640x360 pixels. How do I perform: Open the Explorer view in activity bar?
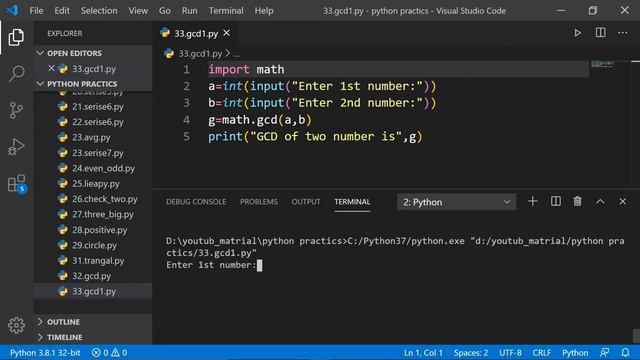pyautogui.click(x=16, y=37)
